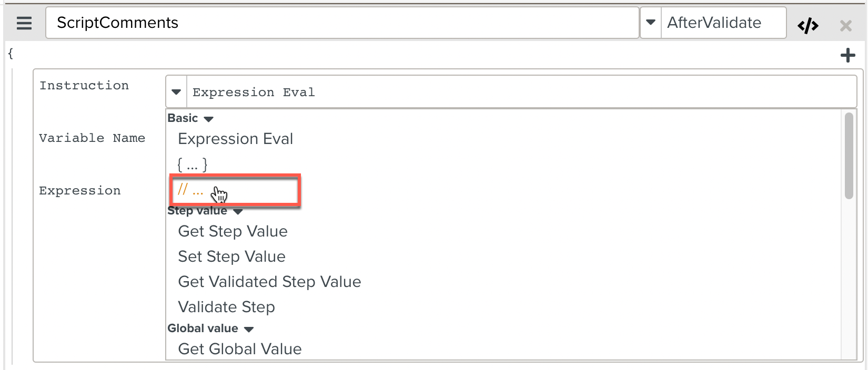Click the ScriptComments name field
The width and height of the screenshot is (868, 370).
pyautogui.click(x=342, y=23)
